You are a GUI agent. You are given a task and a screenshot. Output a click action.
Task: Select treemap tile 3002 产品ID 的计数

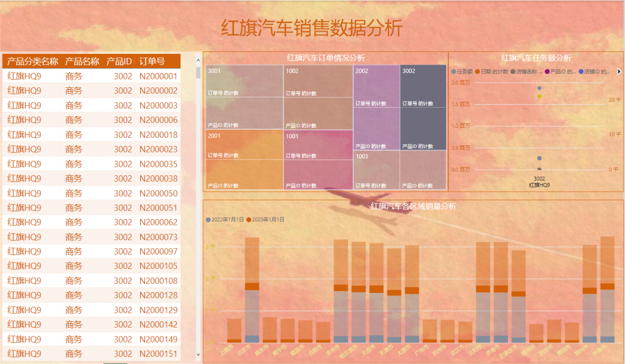[x=423, y=129]
